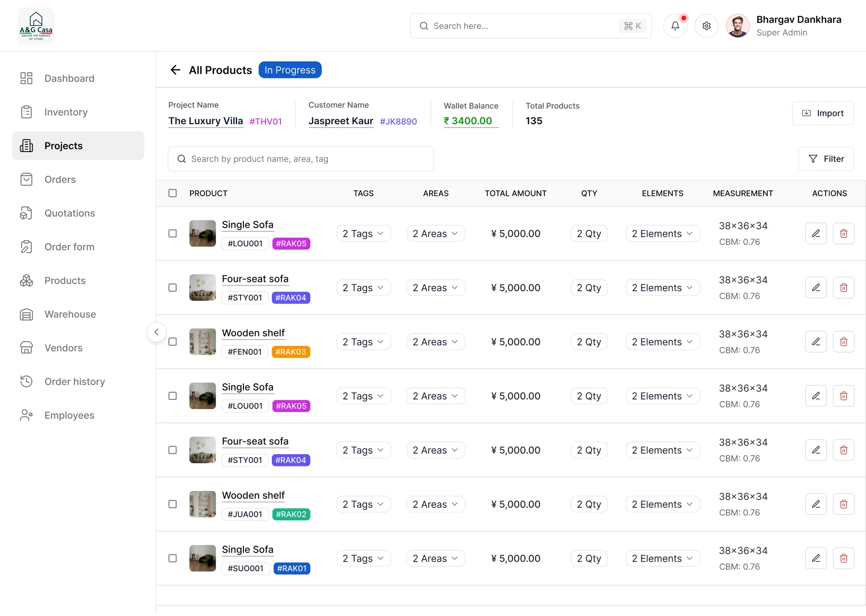Delete the Wooden shelf #FEN001 row
866x616 pixels.
(843, 342)
